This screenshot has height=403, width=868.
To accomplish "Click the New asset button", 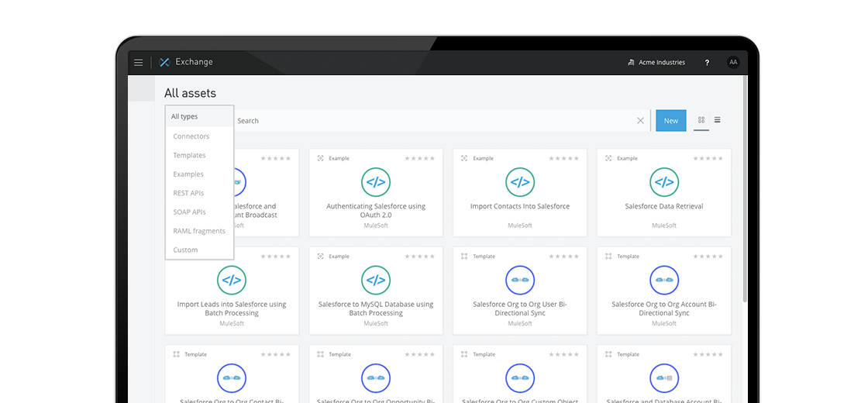I will 671,121.
